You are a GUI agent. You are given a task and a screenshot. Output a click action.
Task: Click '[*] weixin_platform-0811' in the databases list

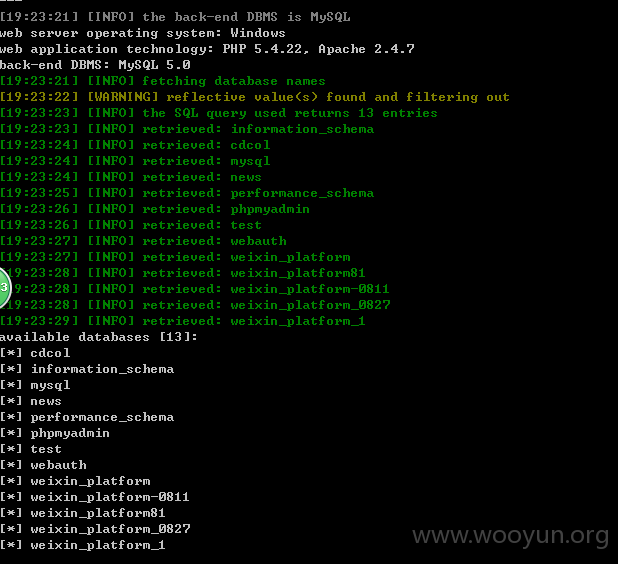click(95, 497)
